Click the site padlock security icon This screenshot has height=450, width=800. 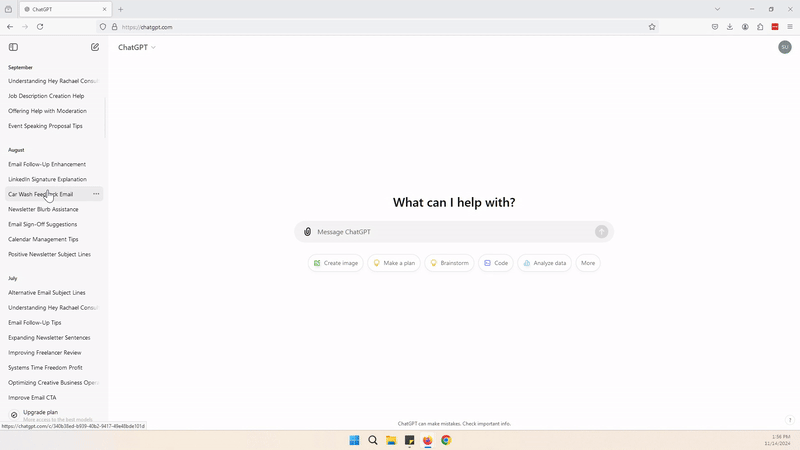coord(114,27)
